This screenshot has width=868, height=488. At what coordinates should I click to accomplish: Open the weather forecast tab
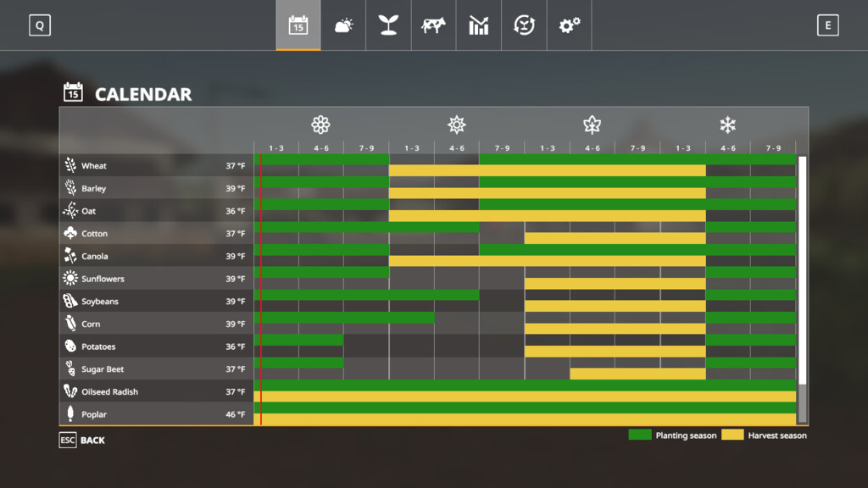[343, 25]
